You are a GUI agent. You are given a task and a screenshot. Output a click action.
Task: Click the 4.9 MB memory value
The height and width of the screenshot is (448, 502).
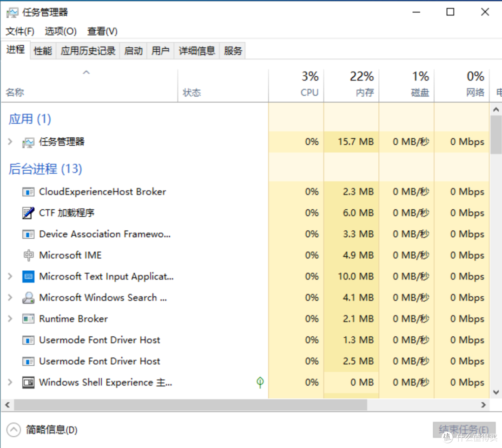pos(358,255)
